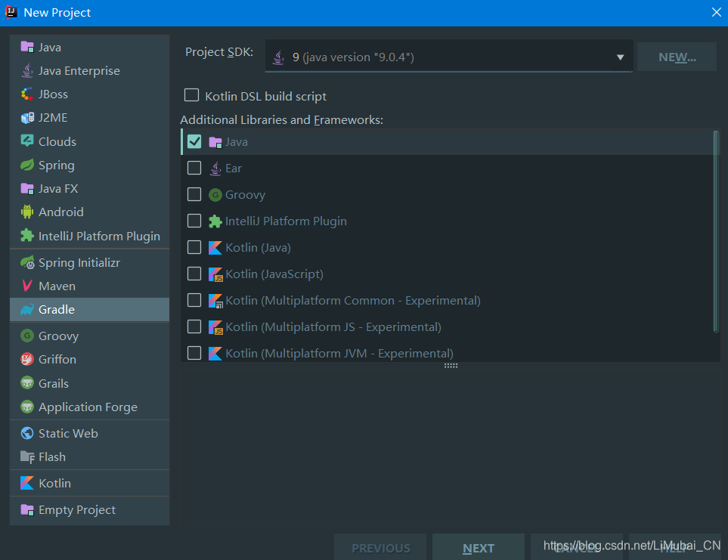728x560 pixels.
Task: Click the splitter handle below frameworks list
Action: (451, 366)
